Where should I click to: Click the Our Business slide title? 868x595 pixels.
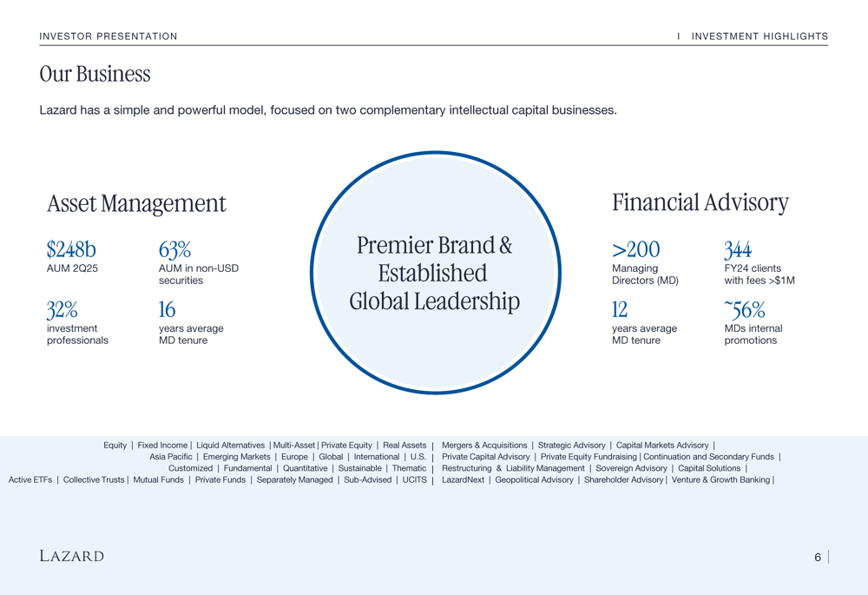tap(95, 75)
